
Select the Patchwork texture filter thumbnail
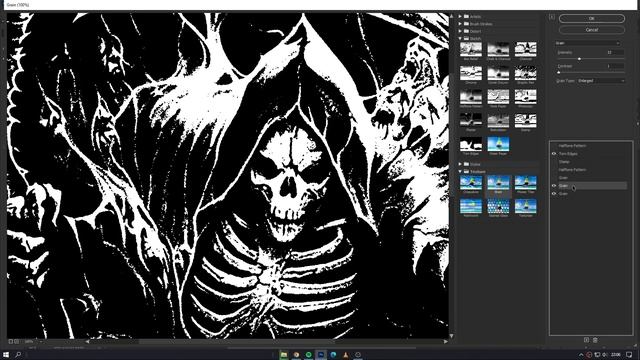pyautogui.click(x=471, y=206)
